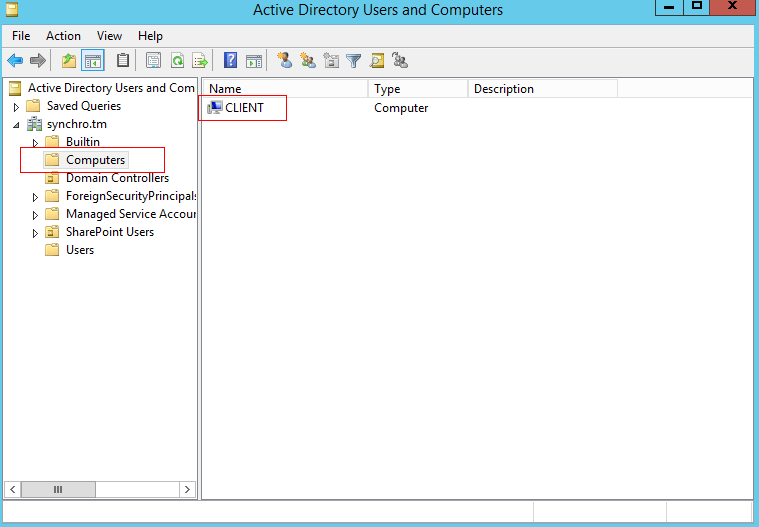
Task: Sort list by the Type column header
Action: click(418, 89)
